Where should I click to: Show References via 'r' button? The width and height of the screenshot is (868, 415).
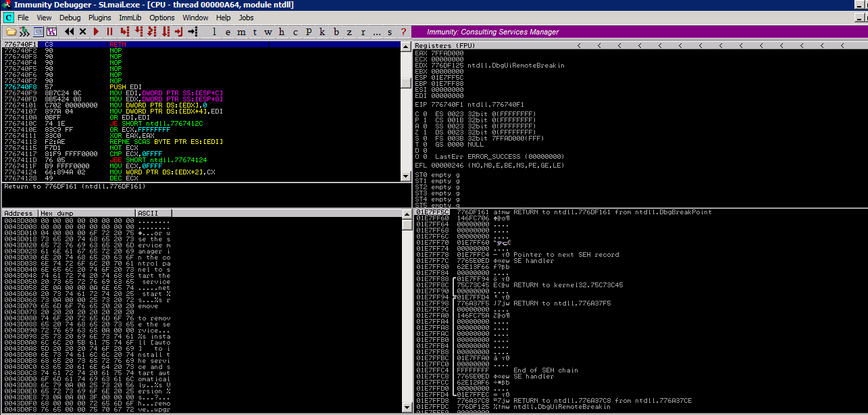[x=363, y=32]
